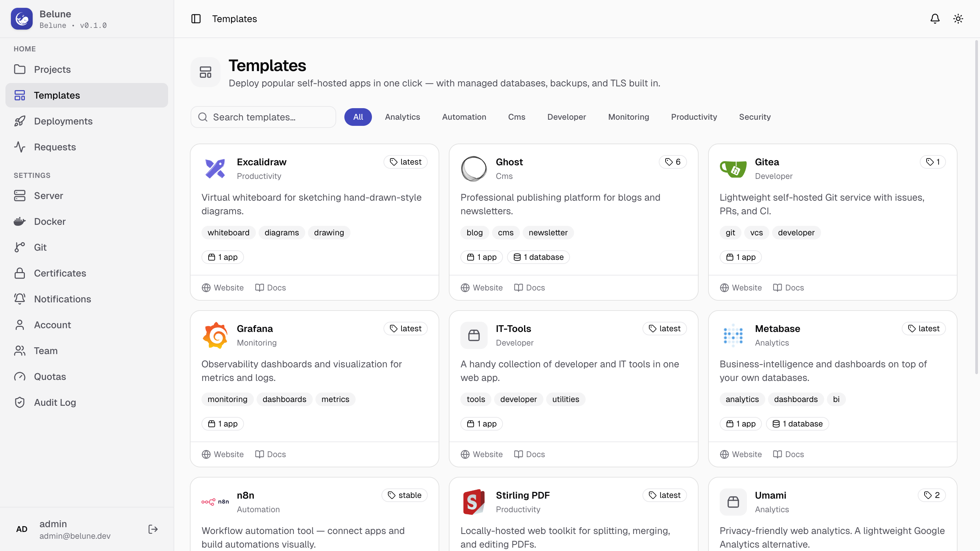Open the Stirling PDF card title
This screenshot has height=551, width=980.
(523, 495)
